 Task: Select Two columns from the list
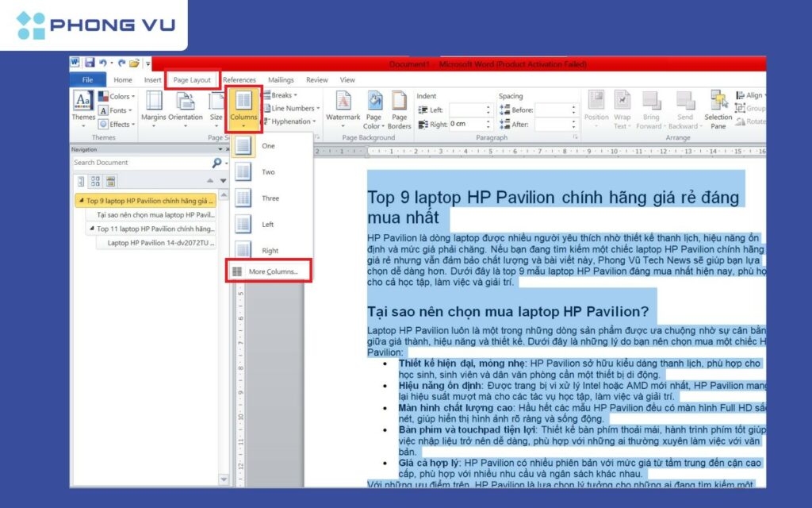coord(268,172)
